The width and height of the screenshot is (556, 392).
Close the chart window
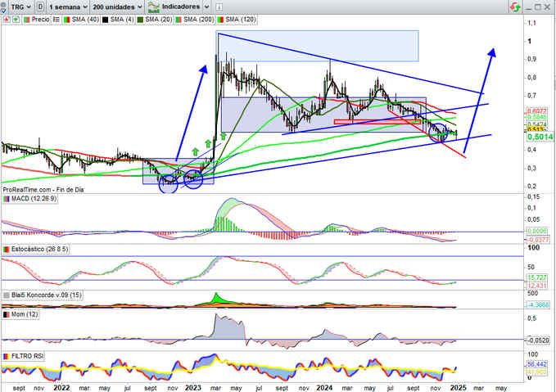click(547, 7)
